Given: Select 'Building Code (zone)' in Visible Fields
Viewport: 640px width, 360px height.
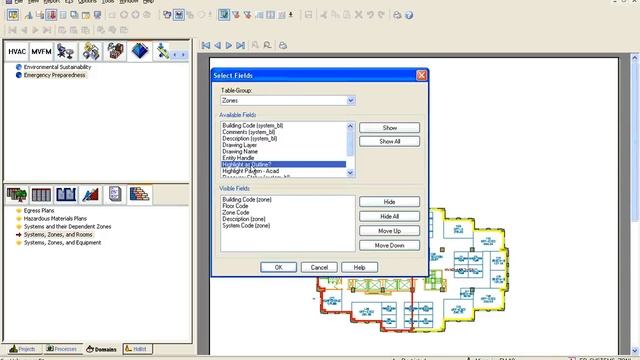Looking at the screenshot, I should click(x=247, y=200).
